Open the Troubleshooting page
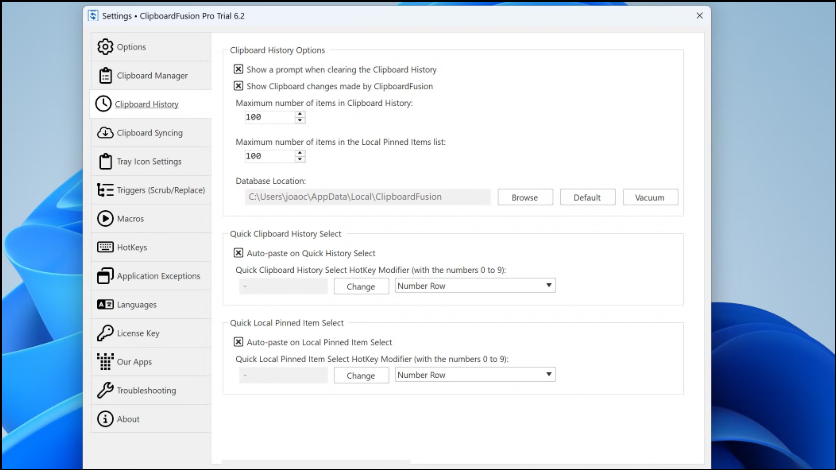836x470 pixels. point(151,390)
